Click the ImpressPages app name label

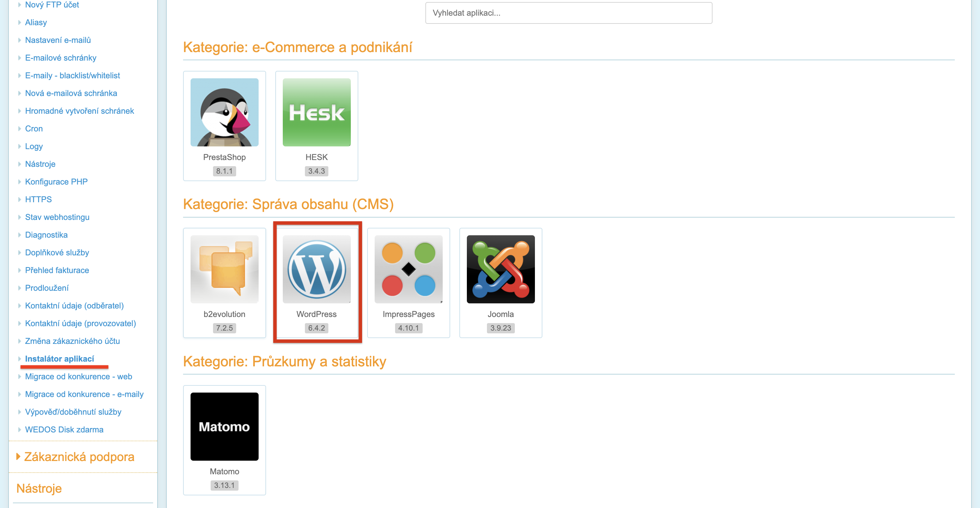point(409,314)
